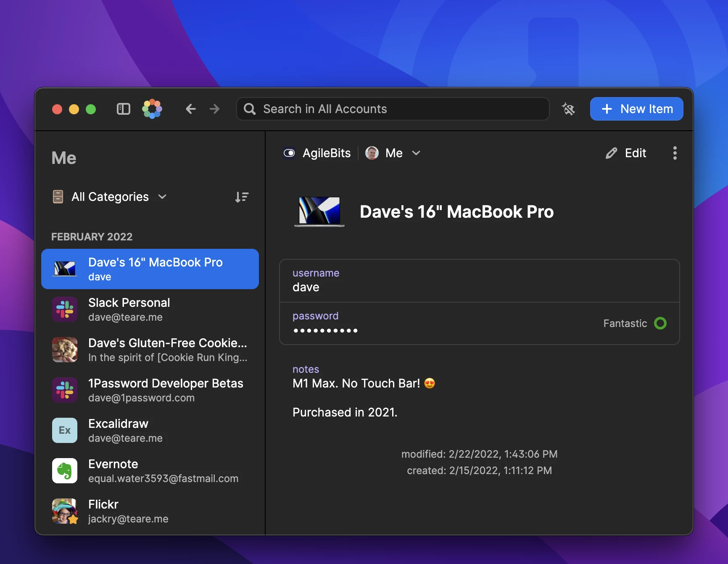Click the large MacBook Pro item icon
Screen dimensions: 728x564
(x=319, y=212)
